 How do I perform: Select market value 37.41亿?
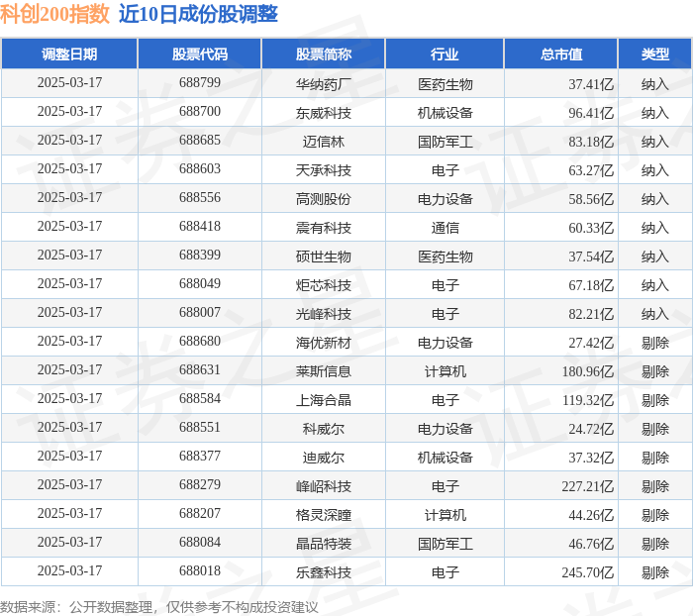click(x=591, y=84)
